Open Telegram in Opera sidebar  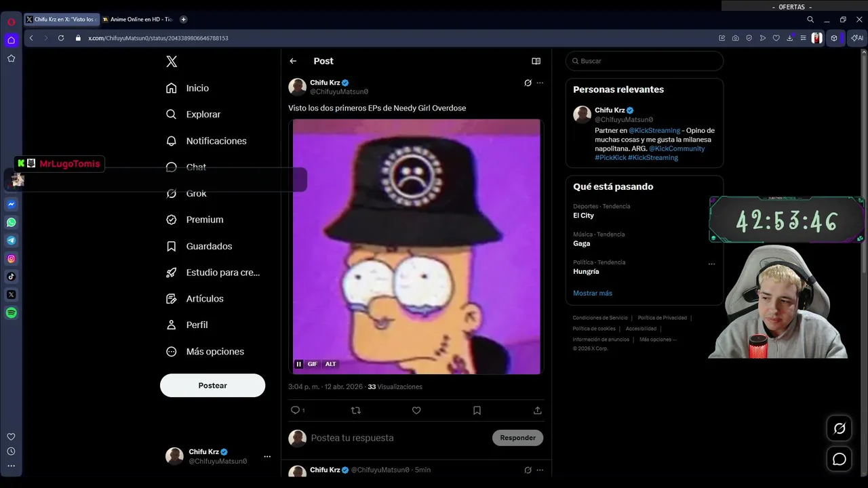point(12,241)
